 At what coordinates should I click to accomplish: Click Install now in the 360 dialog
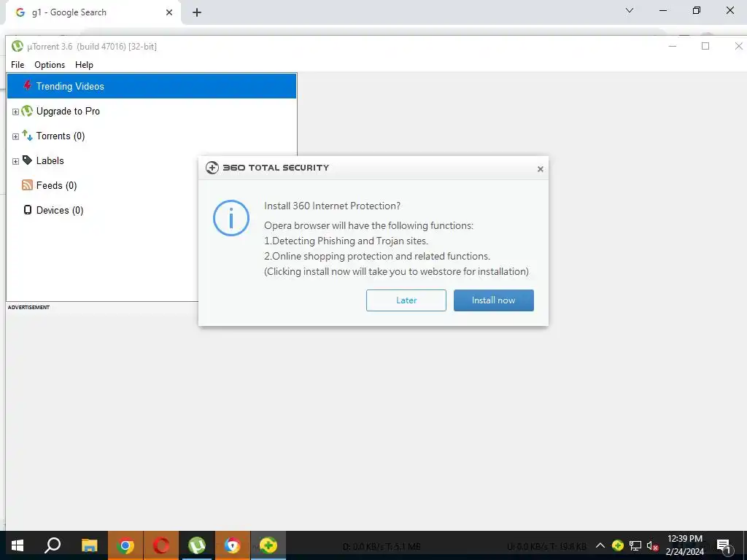[x=494, y=300]
